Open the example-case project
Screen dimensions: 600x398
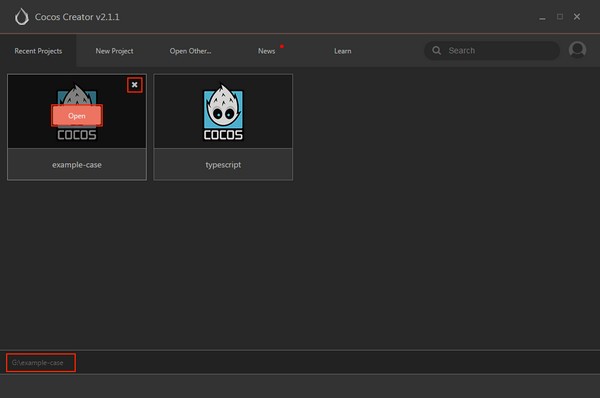(77, 116)
